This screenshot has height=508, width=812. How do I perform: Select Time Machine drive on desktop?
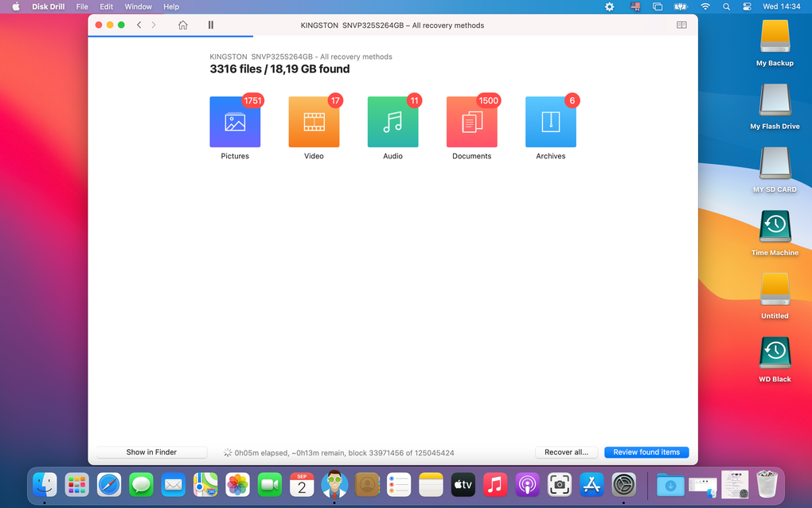tap(775, 233)
